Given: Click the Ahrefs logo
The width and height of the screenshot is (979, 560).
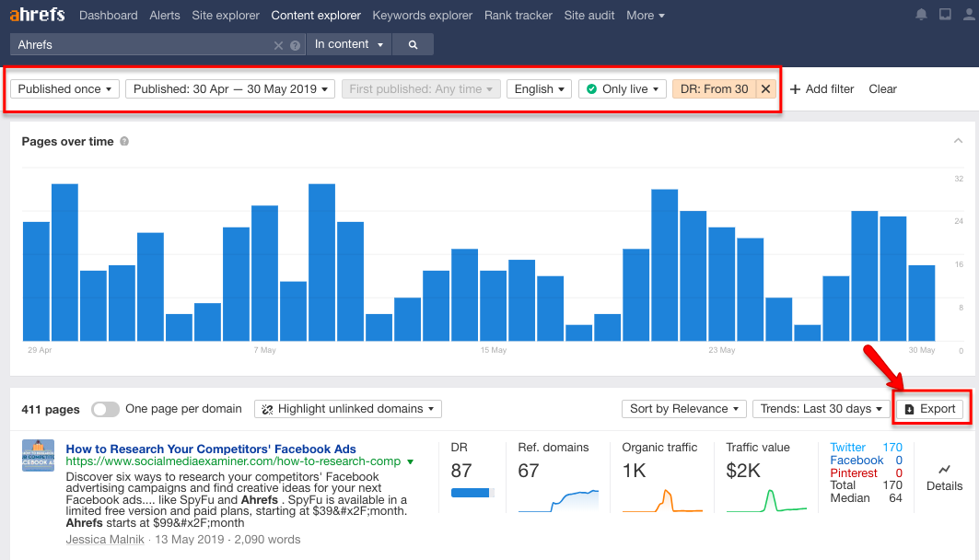Looking at the screenshot, I should click(x=37, y=15).
